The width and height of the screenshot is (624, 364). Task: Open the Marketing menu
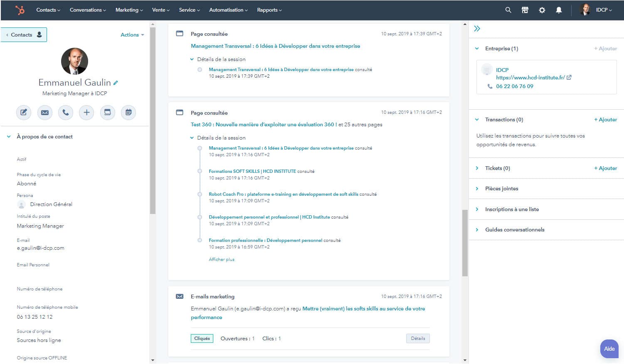(129, 10)
